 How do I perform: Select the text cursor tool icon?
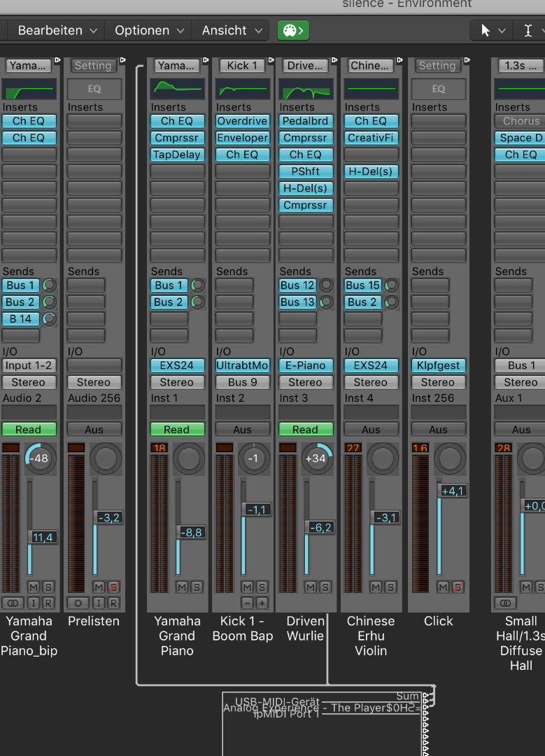click(x=528, y=30)
